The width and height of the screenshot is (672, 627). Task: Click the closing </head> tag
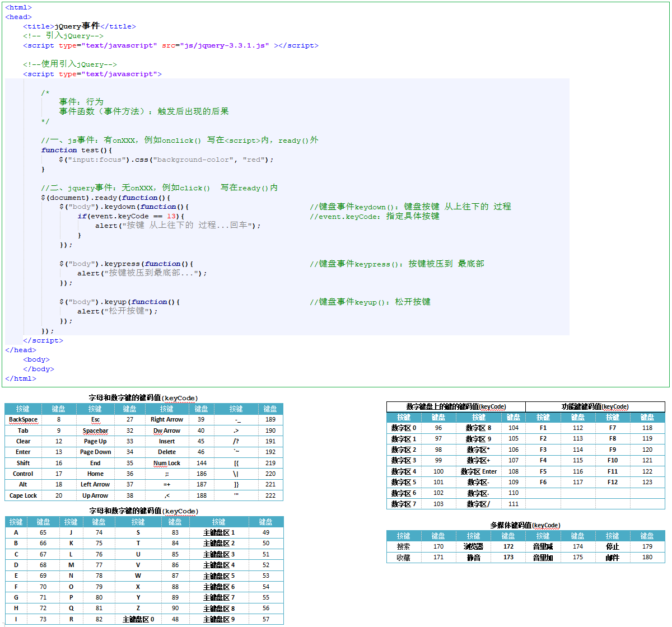[21, 350]
